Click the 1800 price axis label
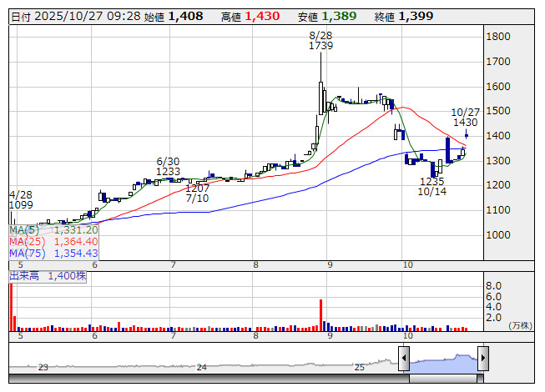The image size is (545, 392). (x=498, y=37)
